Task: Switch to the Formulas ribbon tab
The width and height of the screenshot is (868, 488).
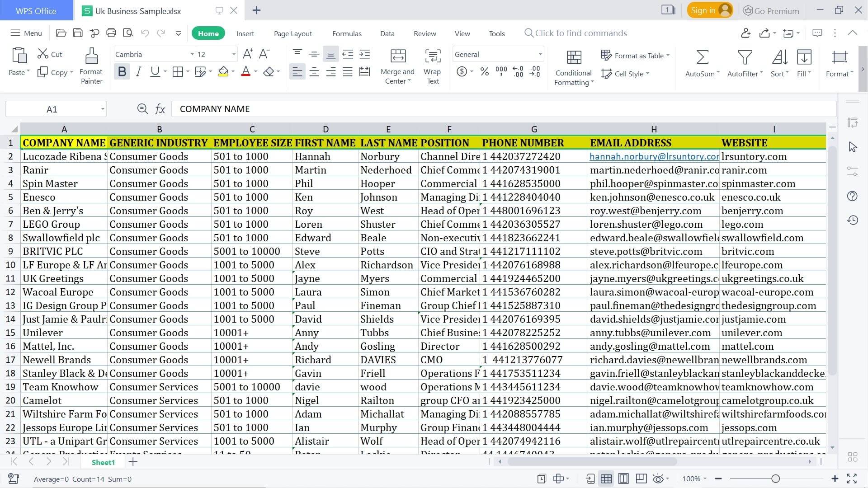Action: pyautogui.click(x=347, y=33)
